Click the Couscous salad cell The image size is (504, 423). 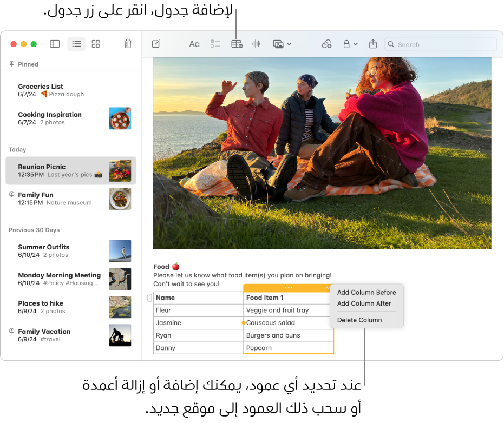tap(289, 323)
